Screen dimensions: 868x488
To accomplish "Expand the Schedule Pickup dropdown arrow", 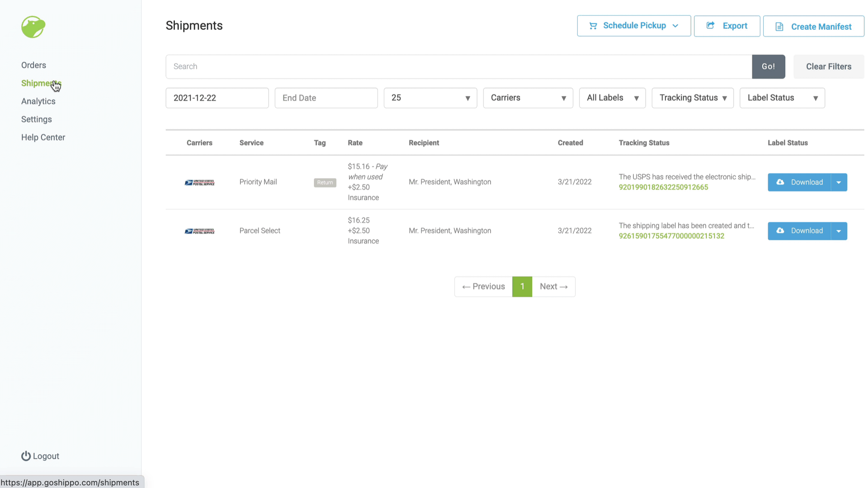I will pyautogui.click(x=676, y=26).
